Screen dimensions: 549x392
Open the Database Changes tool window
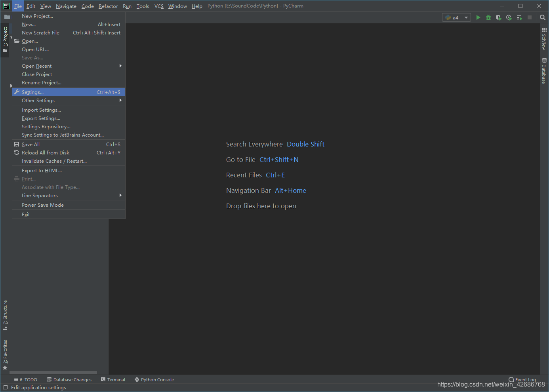(69, 380)
